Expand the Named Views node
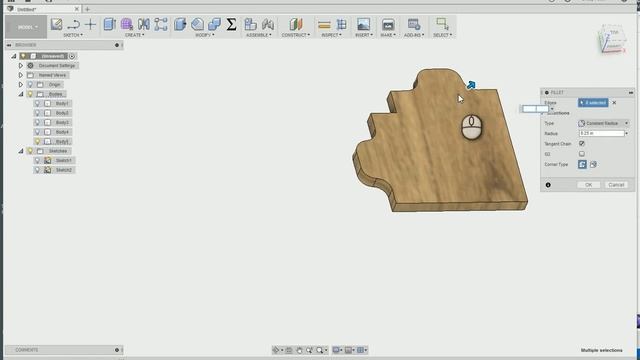Image resolution: width=640 pixels, height=360 pixels. click(21, 75)
